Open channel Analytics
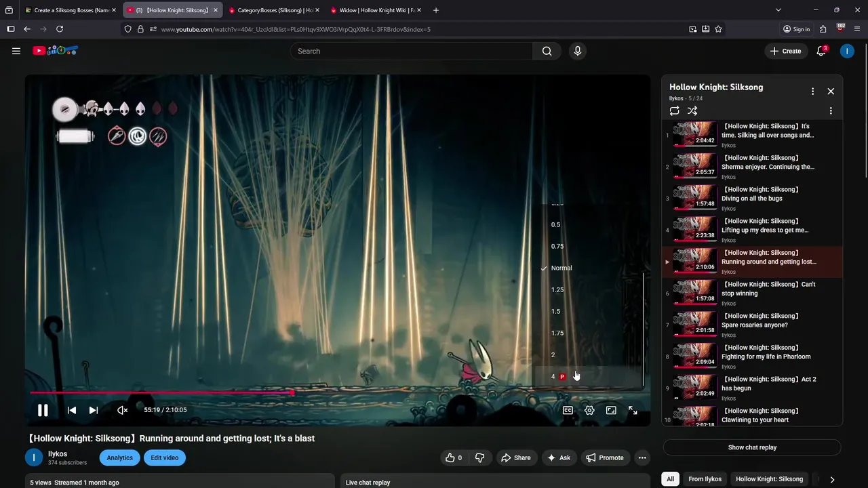This screenshot has width=868, height=488. (x=119, y=457)
